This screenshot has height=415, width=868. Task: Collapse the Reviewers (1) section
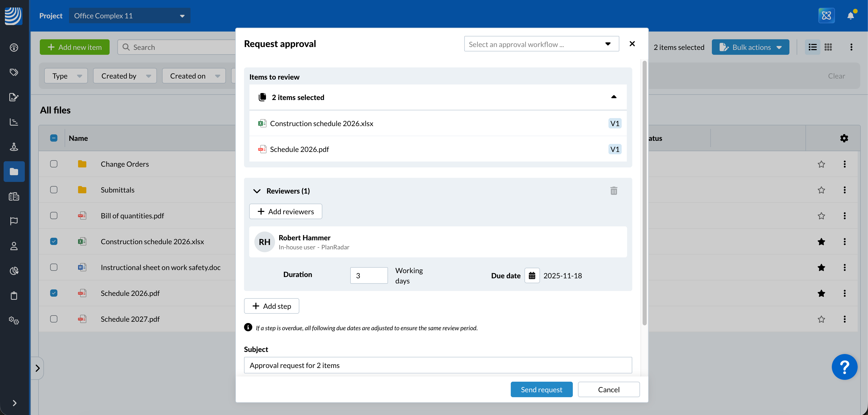[x=257, y=191]
